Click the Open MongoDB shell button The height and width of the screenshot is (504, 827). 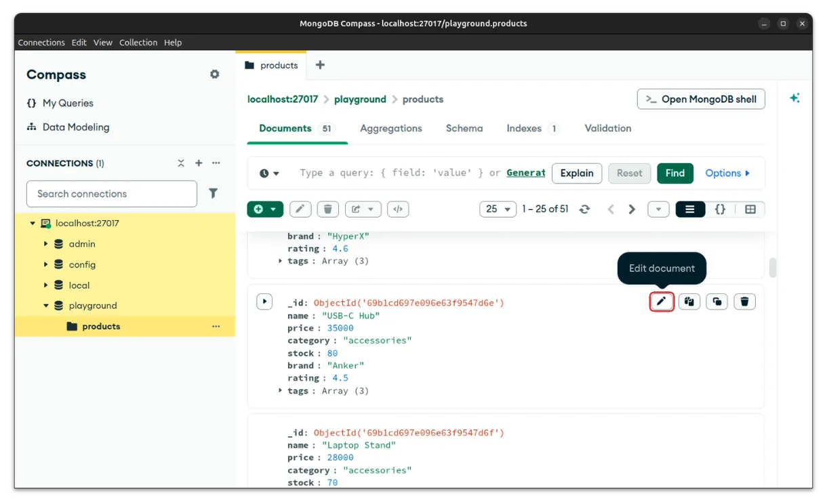click(701, 99)
